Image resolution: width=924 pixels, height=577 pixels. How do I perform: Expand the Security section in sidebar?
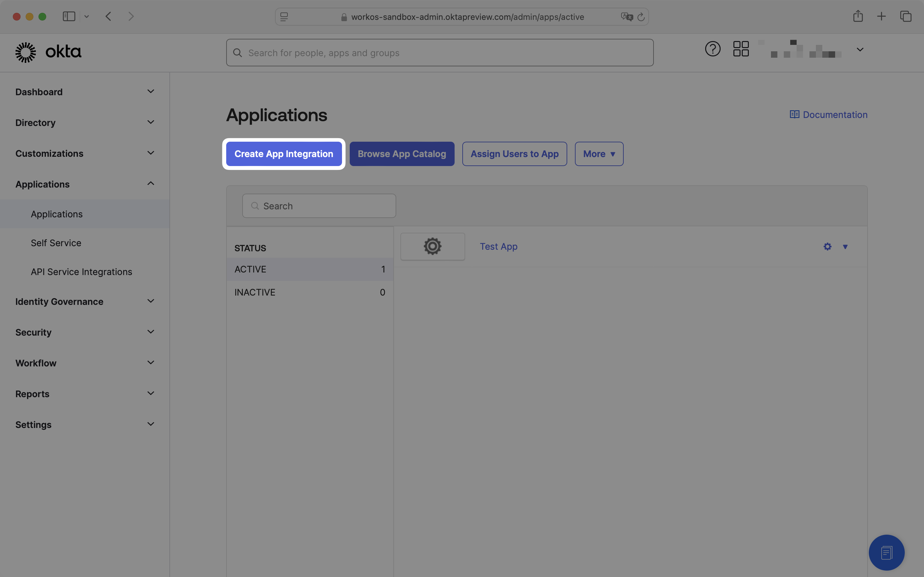150,332
